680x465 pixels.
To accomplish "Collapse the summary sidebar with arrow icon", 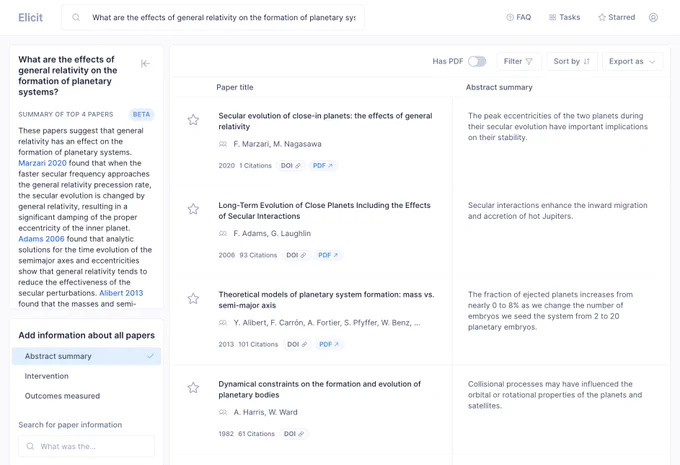I will tap(145, 64).
